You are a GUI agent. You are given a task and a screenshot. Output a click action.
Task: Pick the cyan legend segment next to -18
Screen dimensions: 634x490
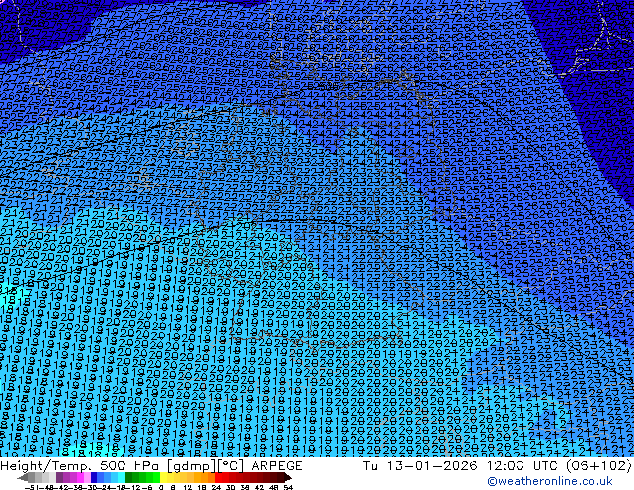(x=122, y=477)
